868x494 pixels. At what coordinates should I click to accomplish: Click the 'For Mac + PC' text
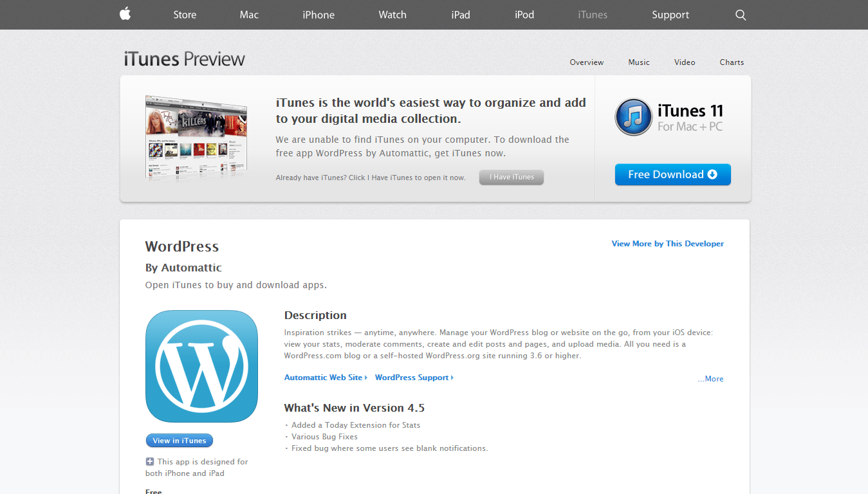pos(690,127)
